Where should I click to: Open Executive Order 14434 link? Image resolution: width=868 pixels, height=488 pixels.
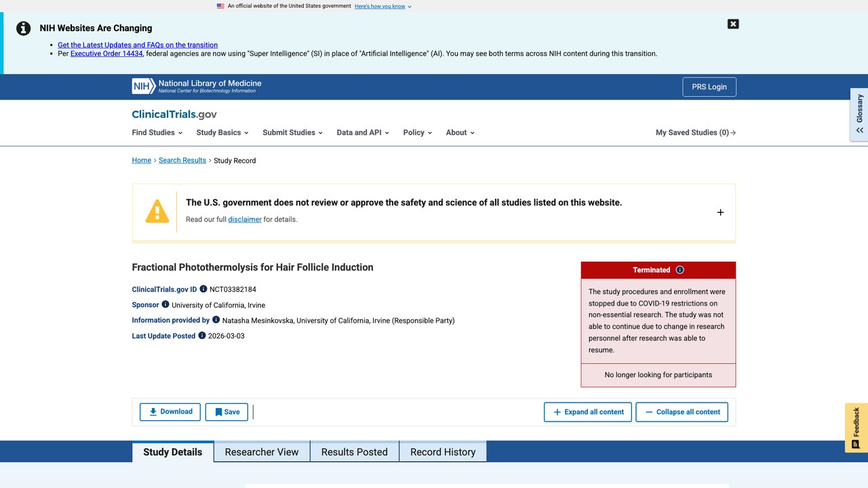[106, 54]
